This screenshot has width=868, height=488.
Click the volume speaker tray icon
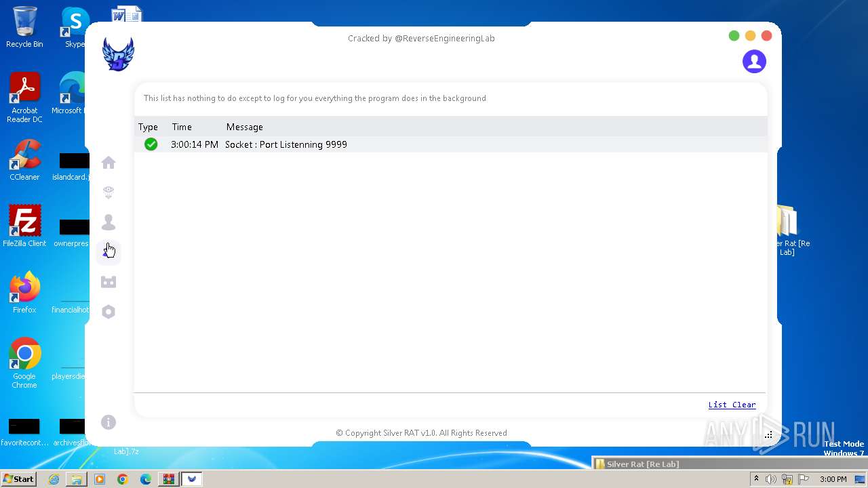[x=771, y=479]
